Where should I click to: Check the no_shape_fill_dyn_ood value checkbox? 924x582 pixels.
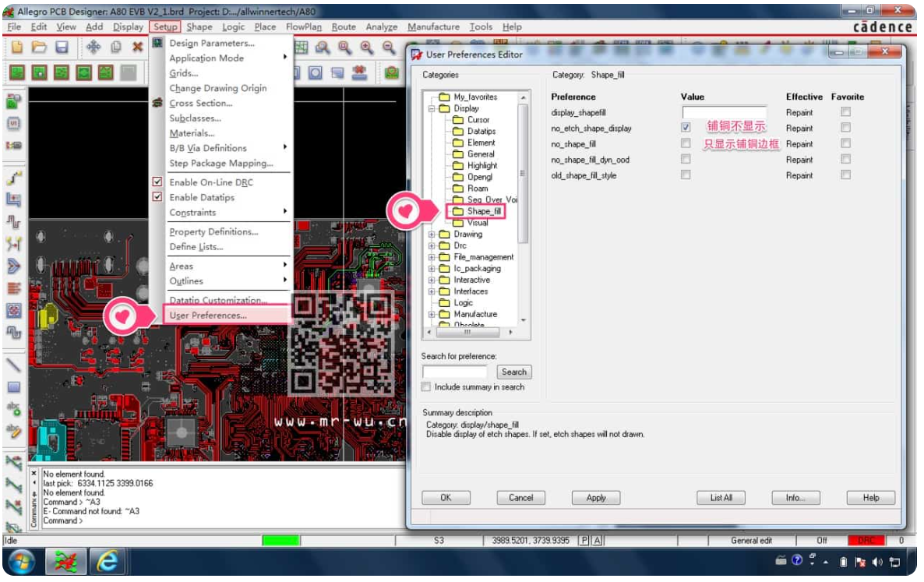[686, 159]
